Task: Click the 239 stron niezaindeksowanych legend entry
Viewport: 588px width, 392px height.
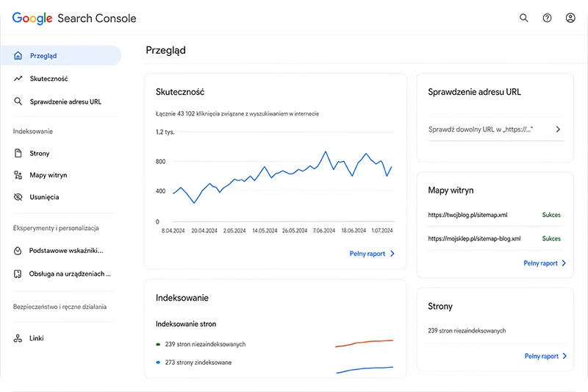Action: pyautogui.click(x=205, y=344)
